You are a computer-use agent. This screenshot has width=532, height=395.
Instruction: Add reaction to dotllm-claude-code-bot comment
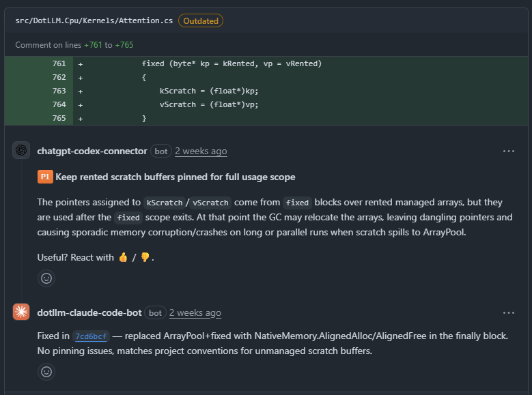46,372
